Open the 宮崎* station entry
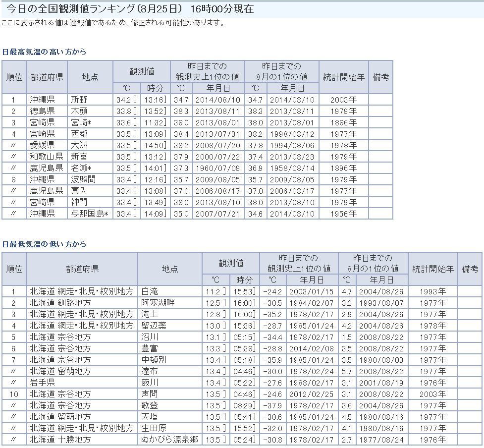This screenshot has width=484, height=448. tap(81, 122)
